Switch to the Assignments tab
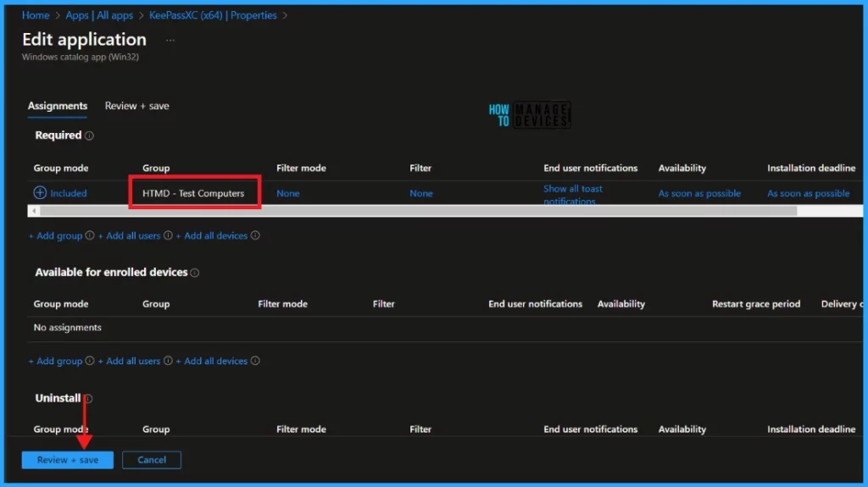868x487 pixels. click(x=58, y=106)
